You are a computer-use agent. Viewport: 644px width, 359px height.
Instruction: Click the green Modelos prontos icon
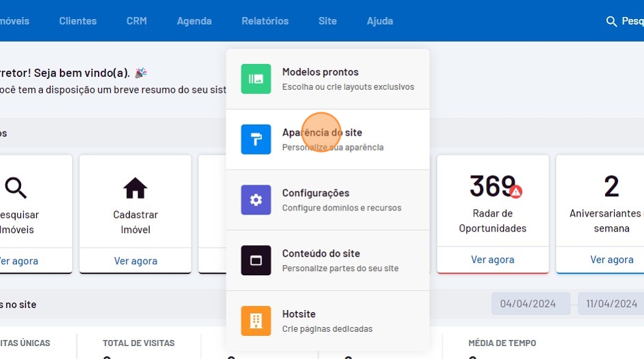[x=256, y=79]
